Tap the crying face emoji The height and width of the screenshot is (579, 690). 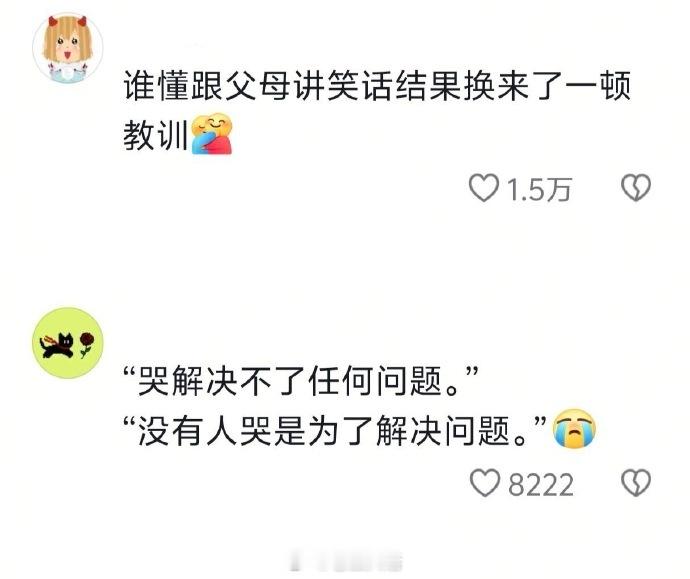[575, 428]
